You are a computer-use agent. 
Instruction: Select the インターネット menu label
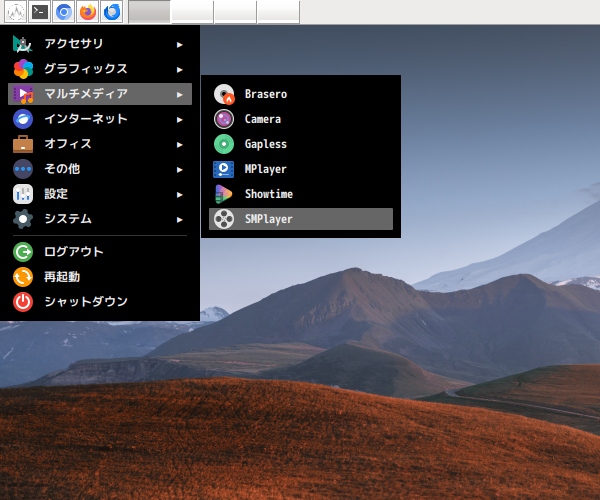click(86, 119)
